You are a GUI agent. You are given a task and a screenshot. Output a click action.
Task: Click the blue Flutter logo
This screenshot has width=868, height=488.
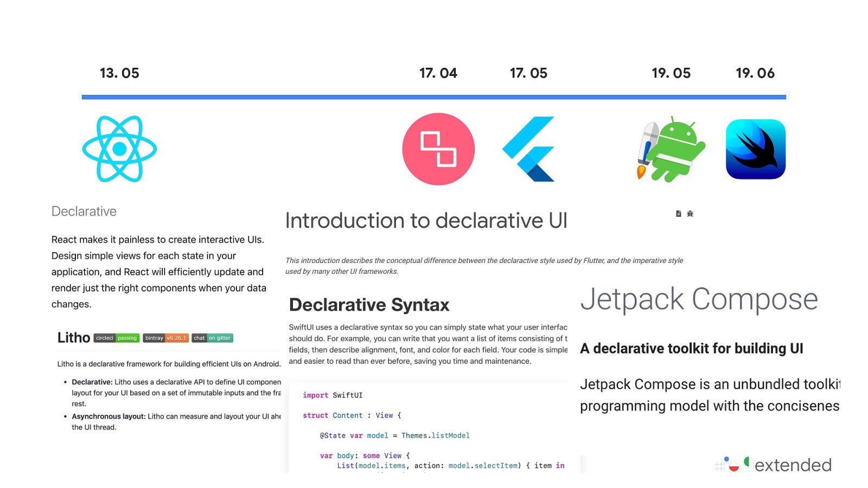coord(529,149)
